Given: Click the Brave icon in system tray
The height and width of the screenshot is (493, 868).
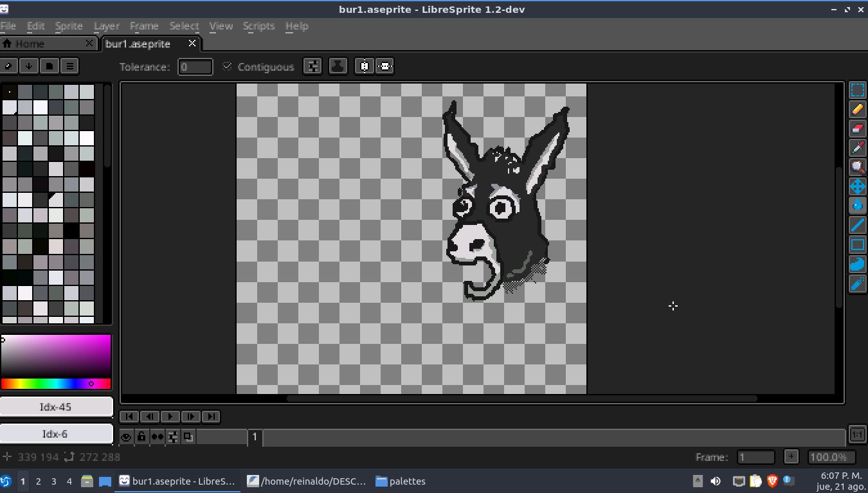Looking at the screenshot, I should [x=772, y=481].
